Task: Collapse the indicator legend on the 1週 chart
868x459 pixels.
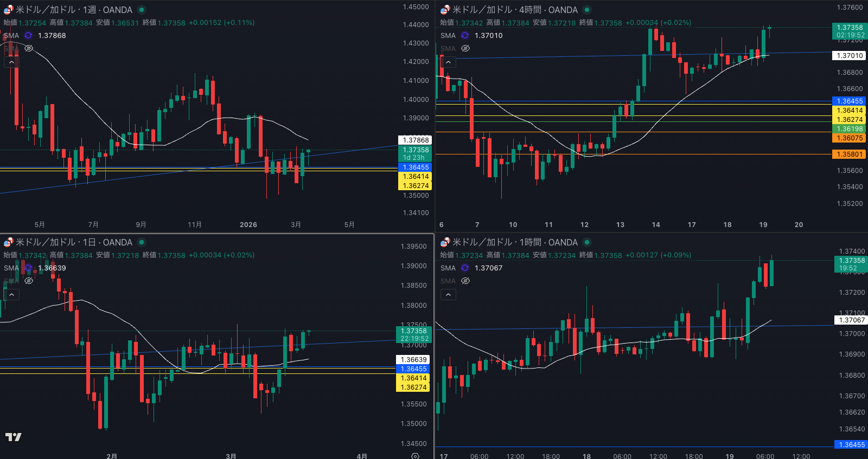Action: click(x=11, y=62)
